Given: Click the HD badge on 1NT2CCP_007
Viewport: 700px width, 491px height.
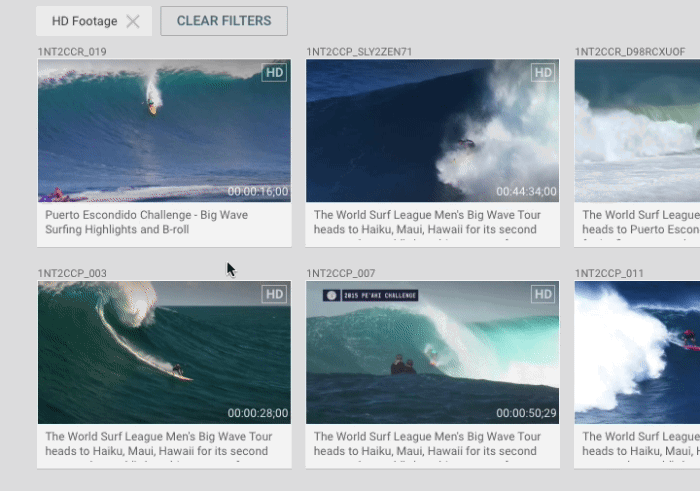Looking at the screenshot, I should (x=543, y=294).
